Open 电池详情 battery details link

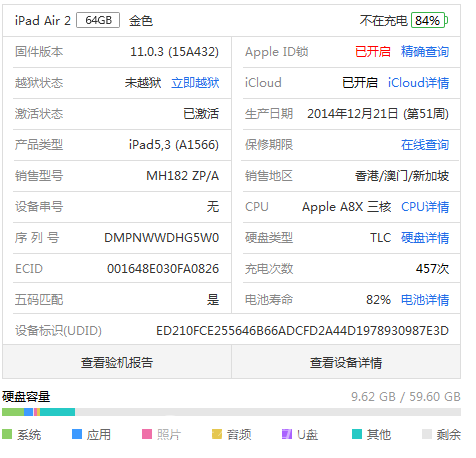(x=425, y=300)
